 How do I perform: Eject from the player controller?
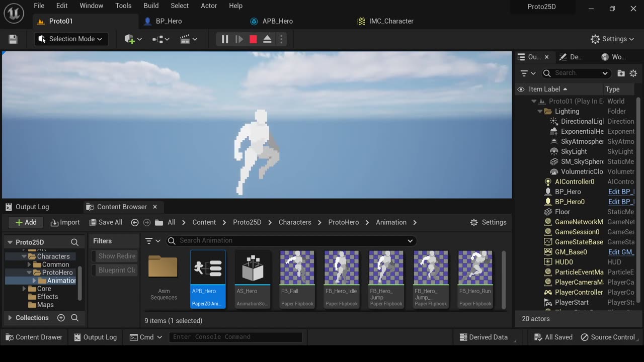(267, 39)
